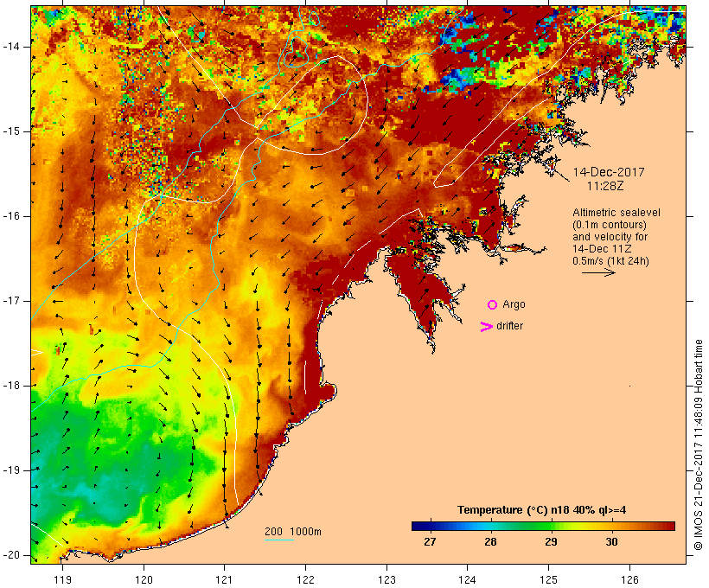
Task: Click the '14-Dec 11Z' text line
Action: [x=602, y=249]
